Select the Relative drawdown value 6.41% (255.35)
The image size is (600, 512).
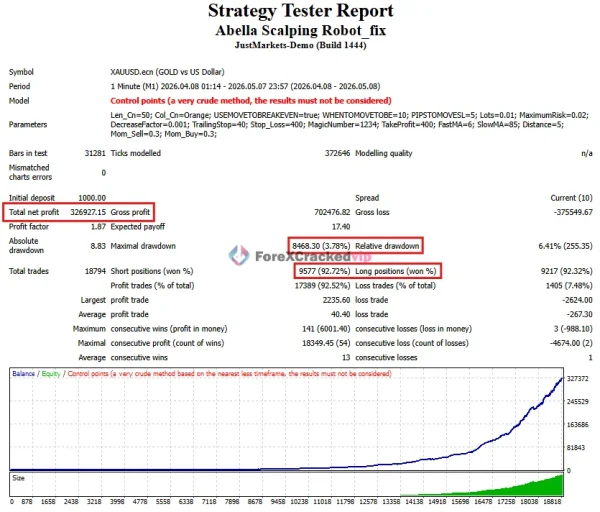pos(565,246)
